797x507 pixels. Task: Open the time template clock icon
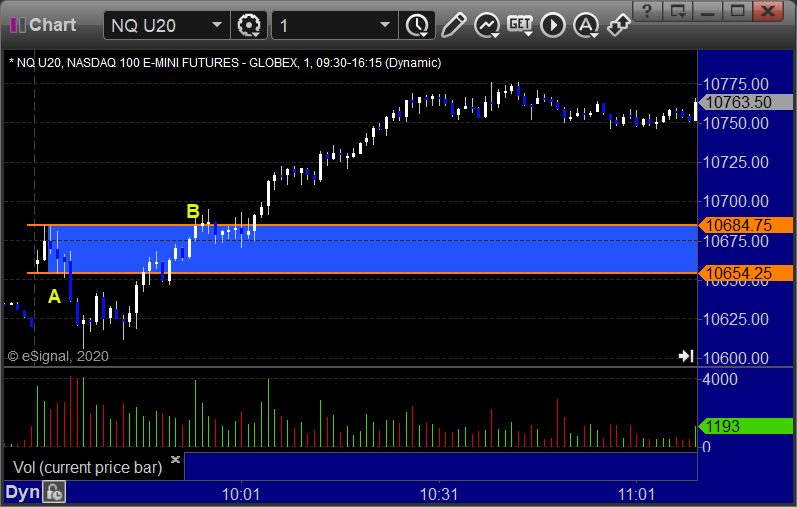coord(417,25)
